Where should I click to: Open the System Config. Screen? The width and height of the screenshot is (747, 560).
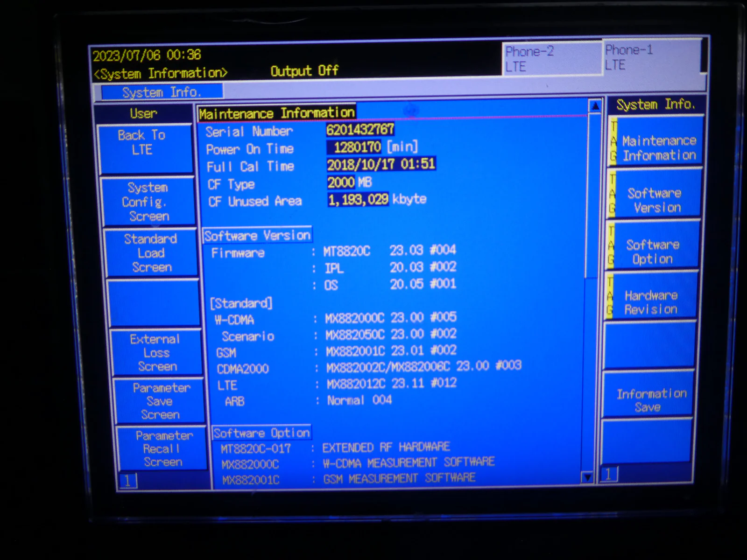(x=148, y=201)
